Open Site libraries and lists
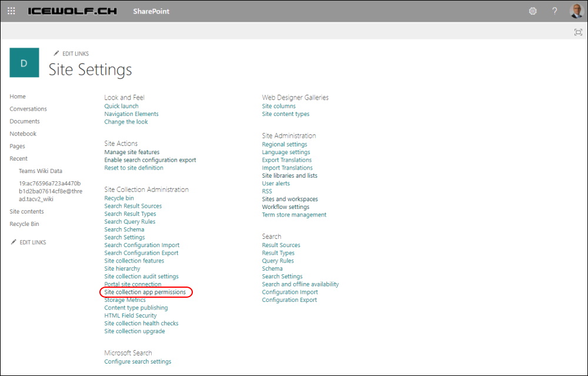Screen dimensions: 588x376 (x=289, y=175)
